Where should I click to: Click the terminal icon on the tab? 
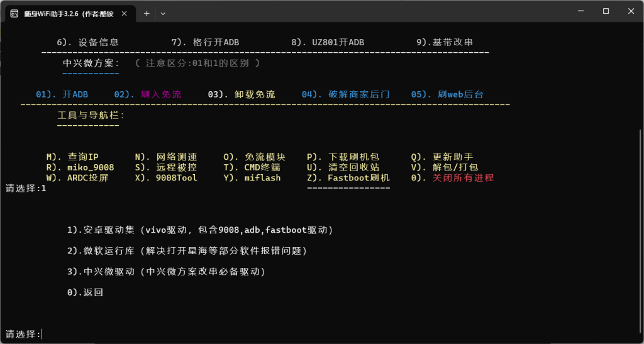pyautogui.click(x=13, y=13)
